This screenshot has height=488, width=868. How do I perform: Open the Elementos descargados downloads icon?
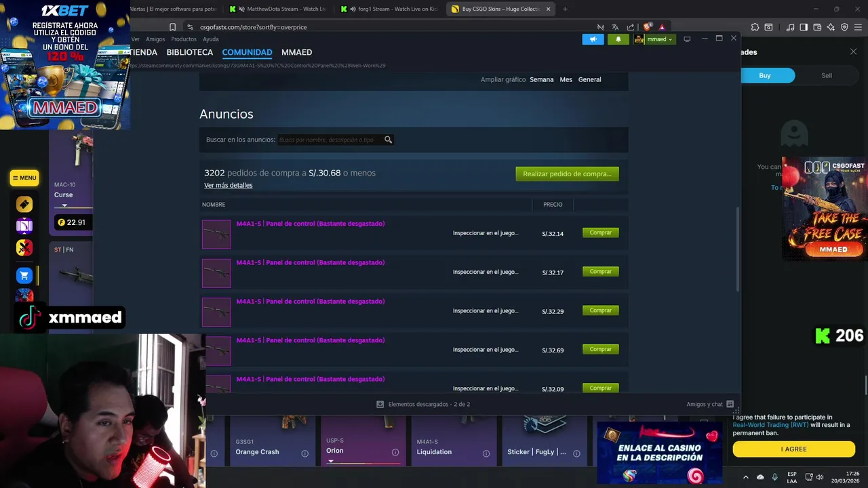click(x=380, y=404)
